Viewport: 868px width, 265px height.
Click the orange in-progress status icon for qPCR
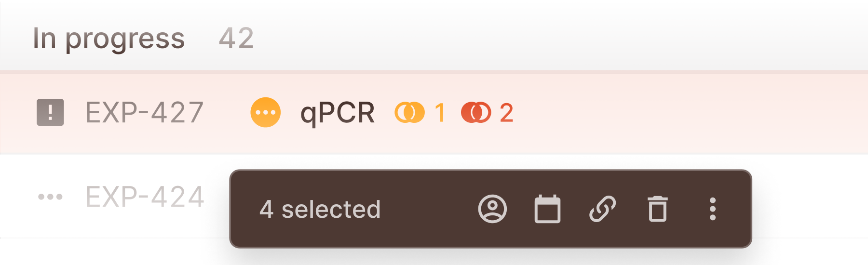[266, 113]
